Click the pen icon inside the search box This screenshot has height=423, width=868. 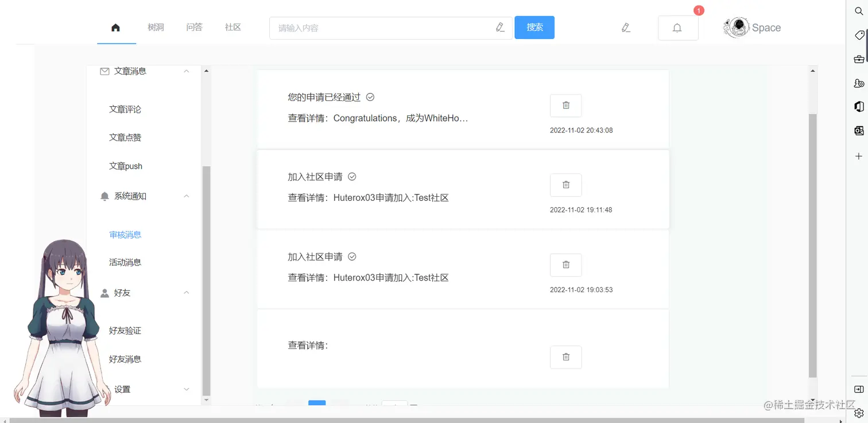pos(499,27)
